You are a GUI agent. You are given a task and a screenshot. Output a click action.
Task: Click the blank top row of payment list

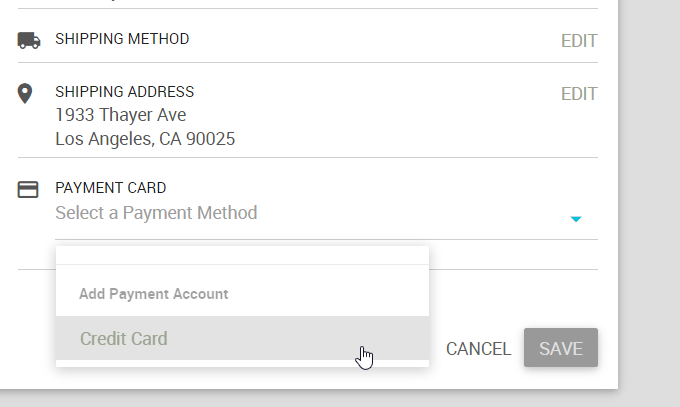click(x=242, y=255)
